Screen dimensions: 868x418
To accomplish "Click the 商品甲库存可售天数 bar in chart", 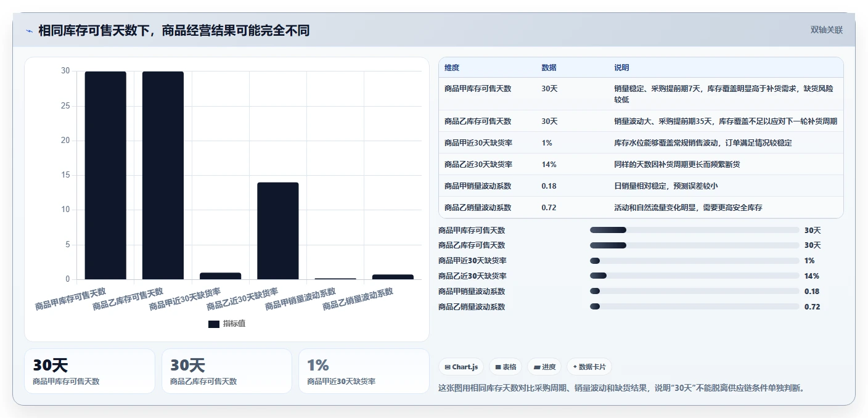I will point(105,176).
